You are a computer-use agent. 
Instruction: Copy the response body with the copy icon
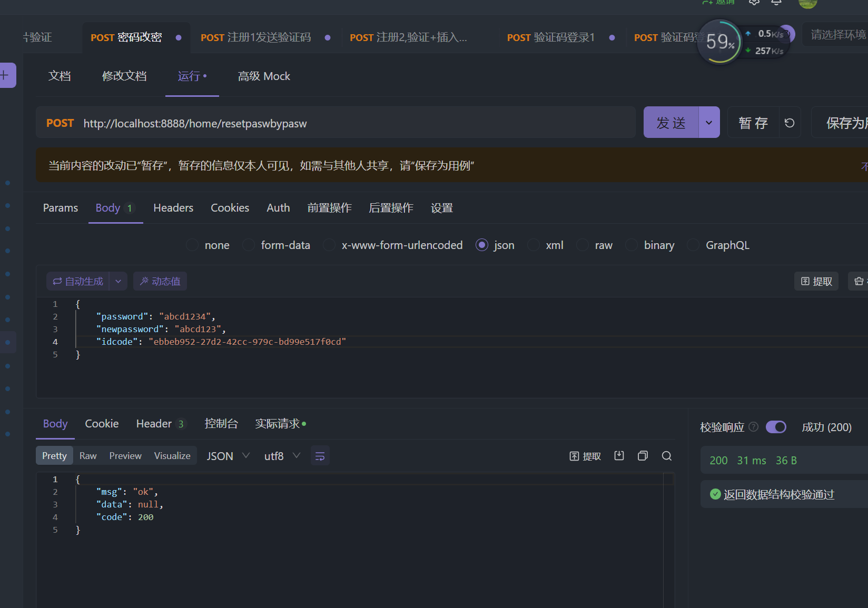(x=643, y=456)
